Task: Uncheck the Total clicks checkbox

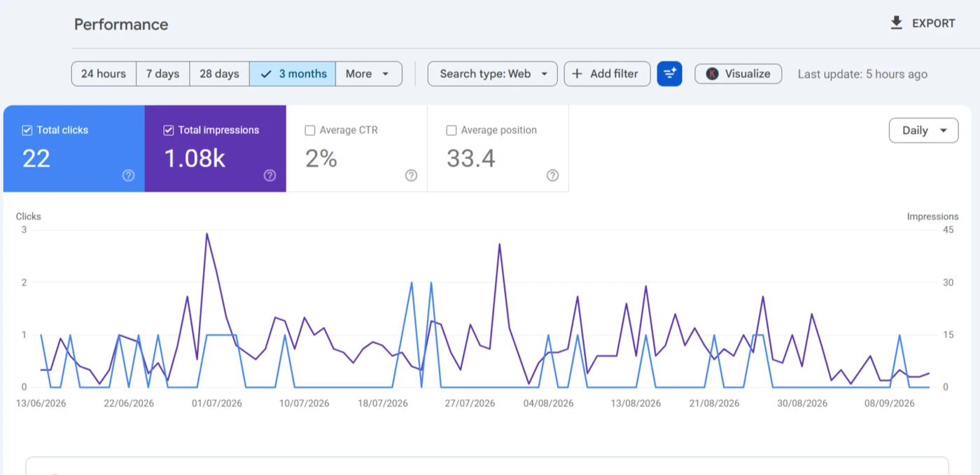Action: (27, 130)
